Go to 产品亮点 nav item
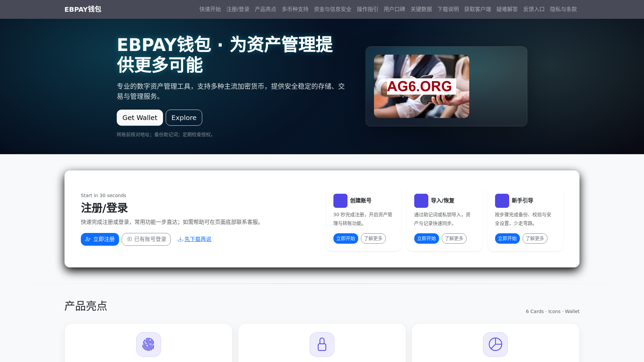Image resolution: width=644 pixels, height=362 pixels. coord(265,9)
